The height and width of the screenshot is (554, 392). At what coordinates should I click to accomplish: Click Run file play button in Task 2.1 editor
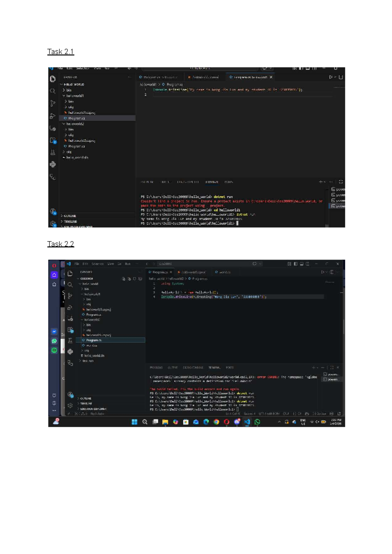[331, 77]
